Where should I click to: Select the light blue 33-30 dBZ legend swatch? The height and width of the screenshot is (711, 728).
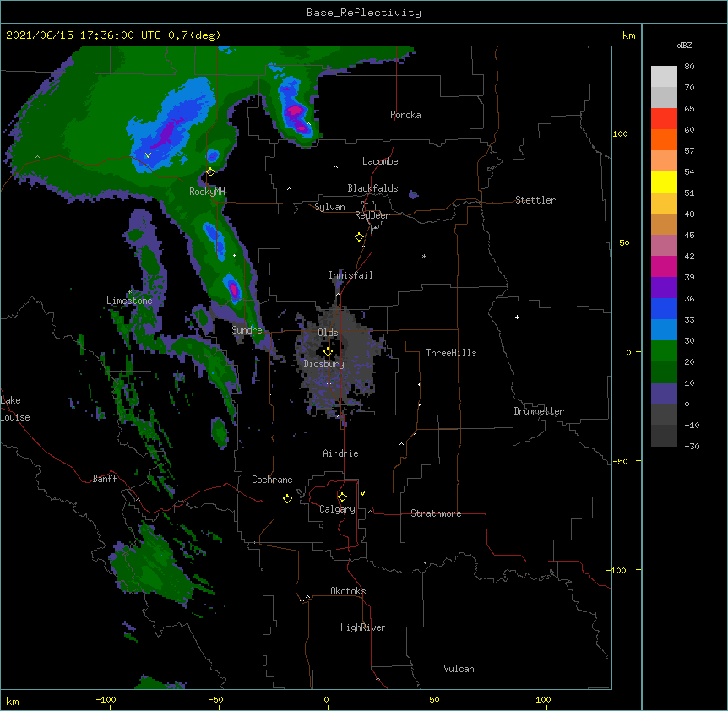664,330
